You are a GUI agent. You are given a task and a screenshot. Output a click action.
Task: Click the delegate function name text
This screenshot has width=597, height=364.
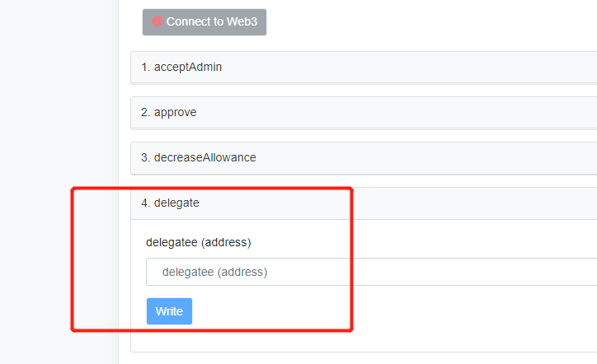176,203
